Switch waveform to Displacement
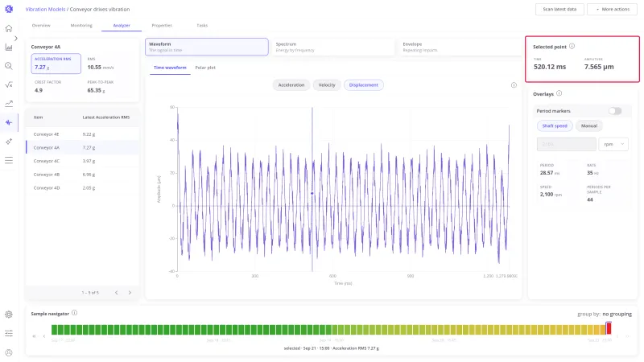Screen dimensions: 644x362 pyautogui.click(x=364, y=85)
